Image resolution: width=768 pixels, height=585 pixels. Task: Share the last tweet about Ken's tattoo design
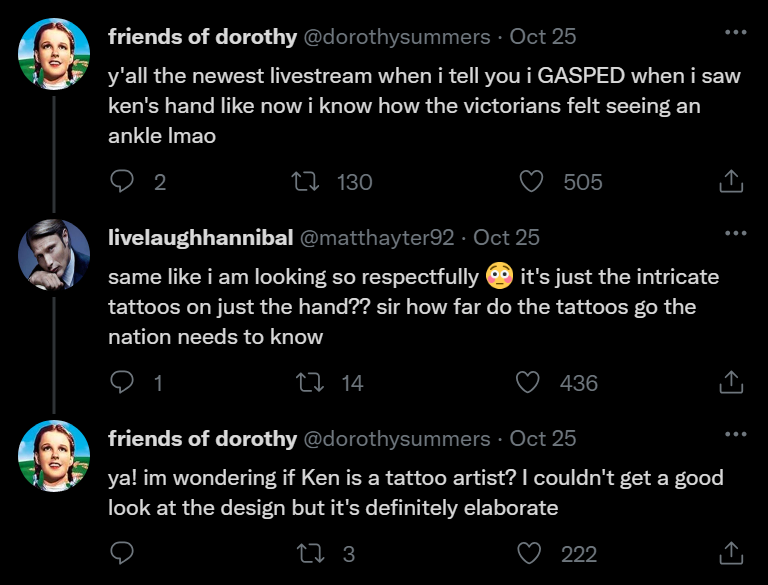pyautogui.click(x=731, y=553)
